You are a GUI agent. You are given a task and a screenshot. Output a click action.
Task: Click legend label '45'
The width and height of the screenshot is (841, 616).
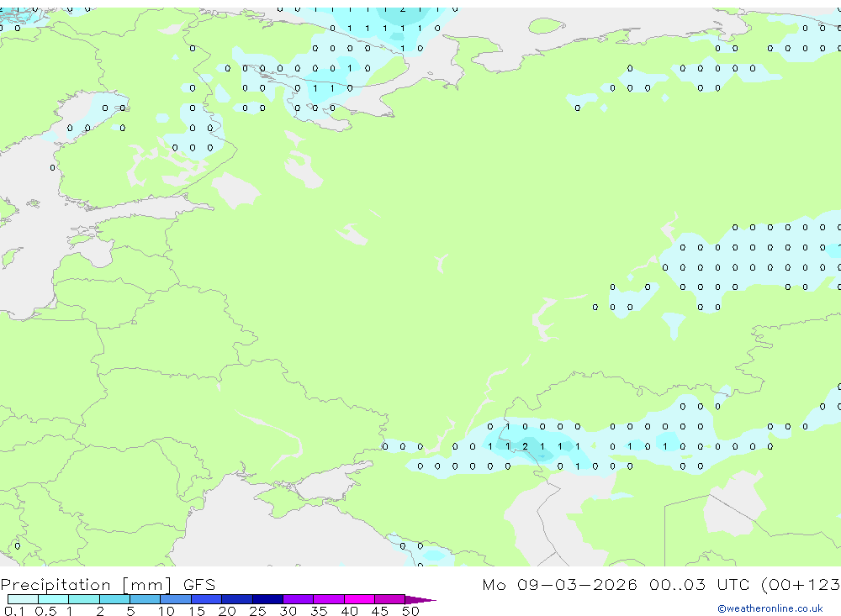pos(380,611)
